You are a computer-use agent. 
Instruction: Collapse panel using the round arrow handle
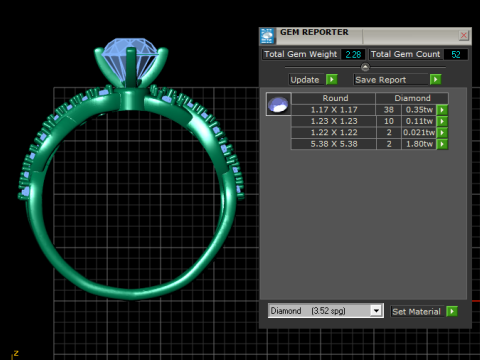(365, 67)
